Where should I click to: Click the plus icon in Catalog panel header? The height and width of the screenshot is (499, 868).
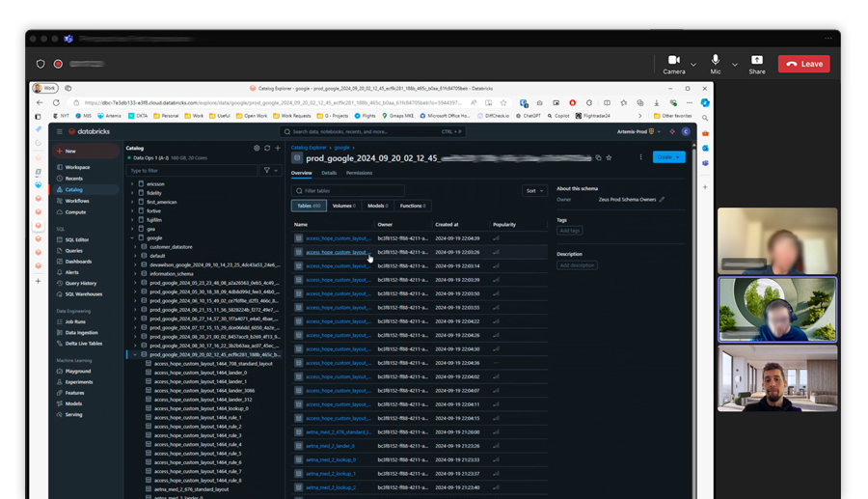pos(278,148)
